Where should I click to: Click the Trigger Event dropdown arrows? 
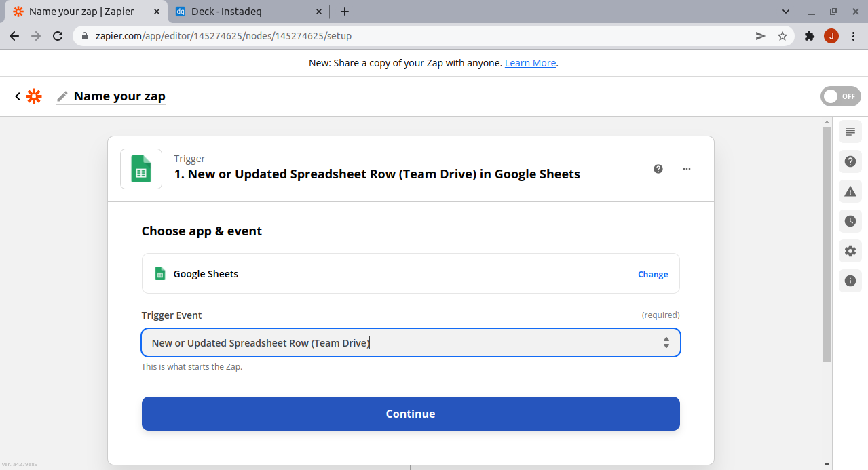[666, 343]
